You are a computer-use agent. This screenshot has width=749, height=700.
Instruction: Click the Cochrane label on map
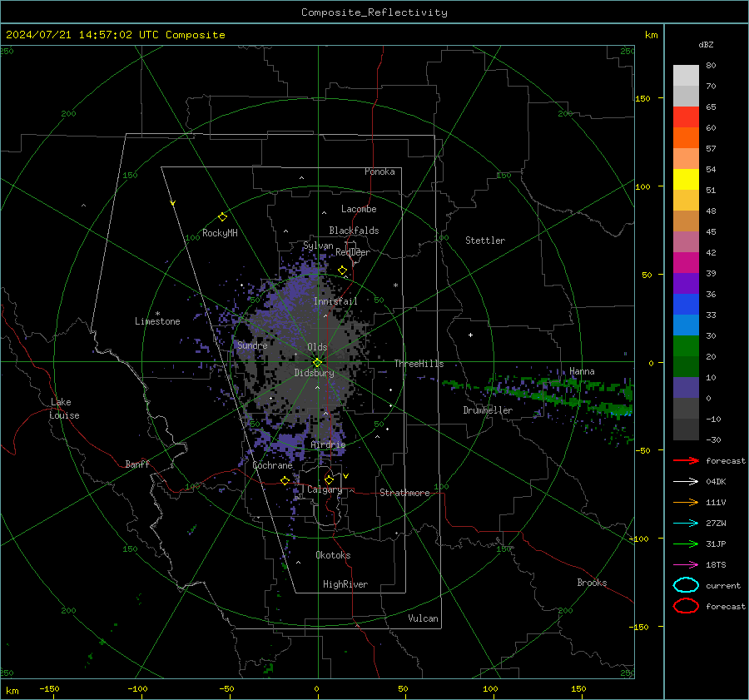pos(272,465)
